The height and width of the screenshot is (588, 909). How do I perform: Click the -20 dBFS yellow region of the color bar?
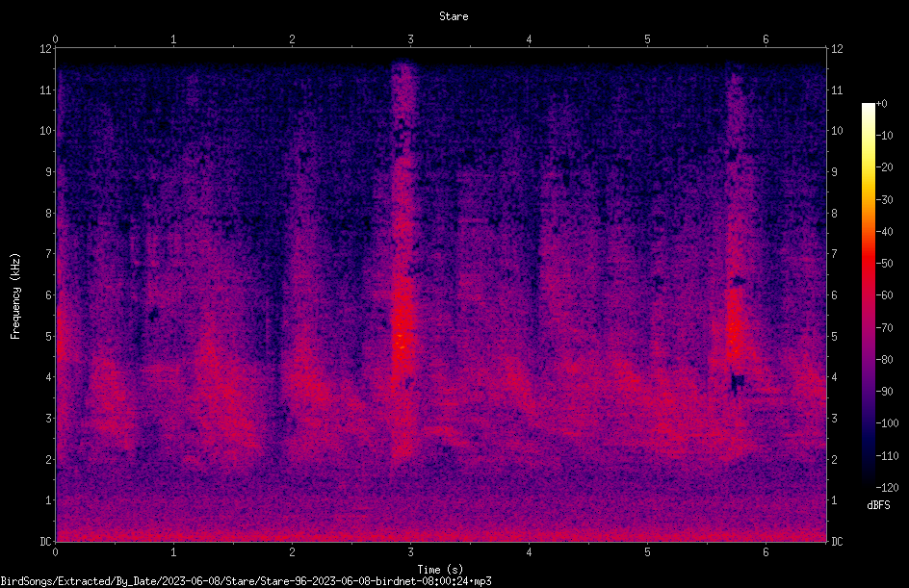(x=869, y=168)
